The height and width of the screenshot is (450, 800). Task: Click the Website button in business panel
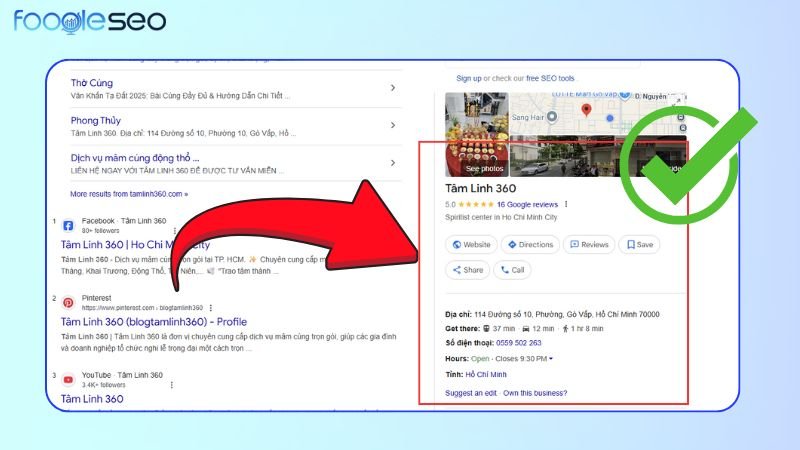coord(472,244)
